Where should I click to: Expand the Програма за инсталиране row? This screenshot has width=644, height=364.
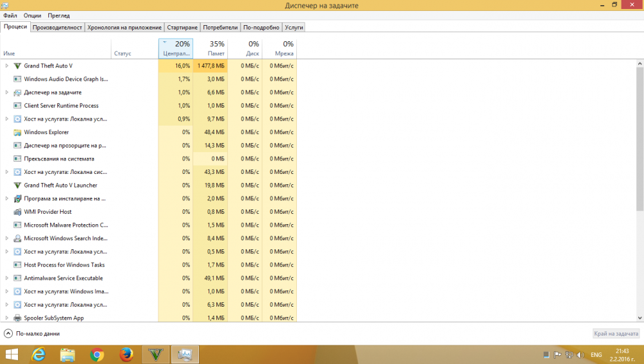click(x=6, y=198)
